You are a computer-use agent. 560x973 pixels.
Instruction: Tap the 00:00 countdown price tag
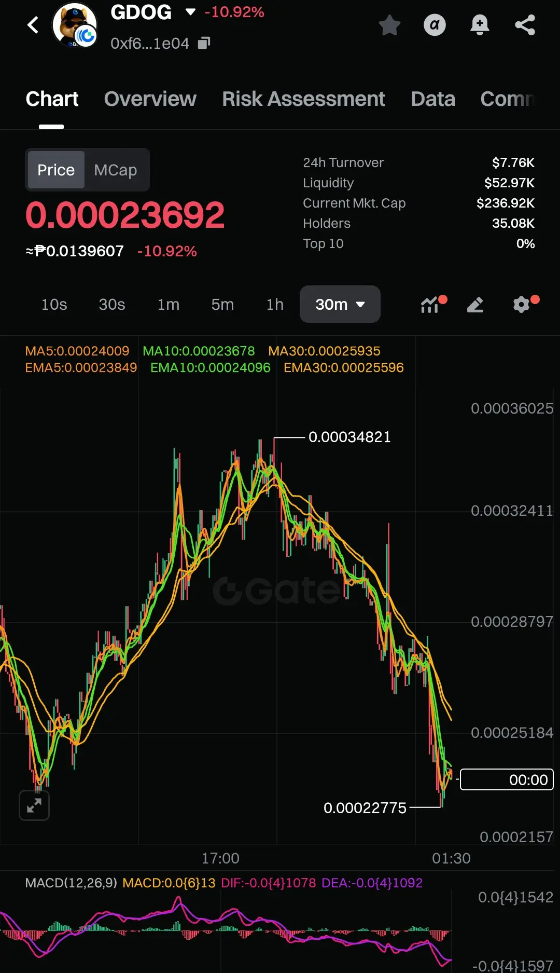[507, 779]
